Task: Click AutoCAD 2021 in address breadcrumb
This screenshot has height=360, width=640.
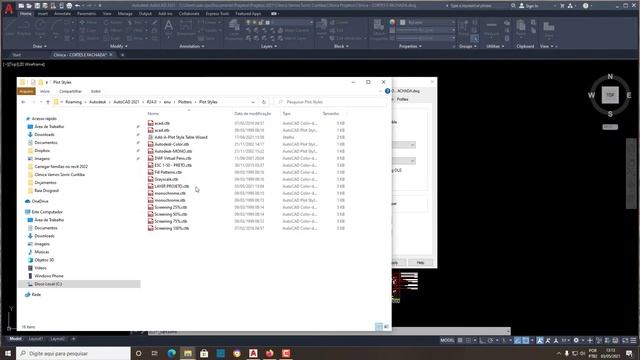Action: click(x=126, y=102)
